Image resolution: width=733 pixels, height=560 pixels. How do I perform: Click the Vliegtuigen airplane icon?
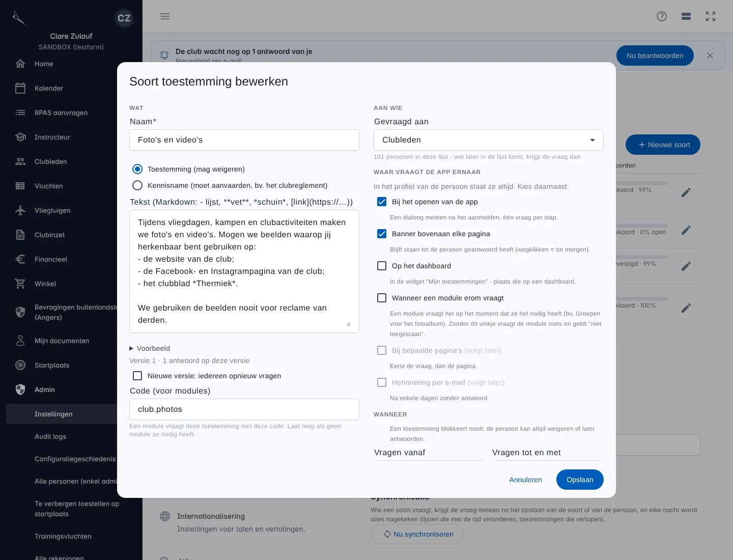(20, 210)
